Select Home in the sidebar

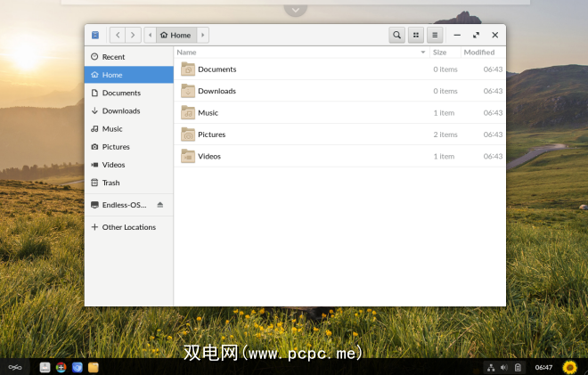[128, 75]
